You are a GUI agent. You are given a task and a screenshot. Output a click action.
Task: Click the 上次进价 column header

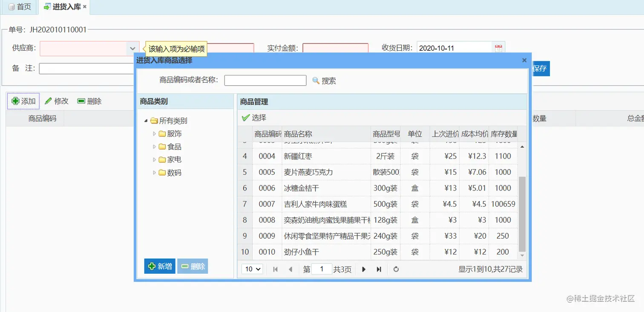click(445, 134)
